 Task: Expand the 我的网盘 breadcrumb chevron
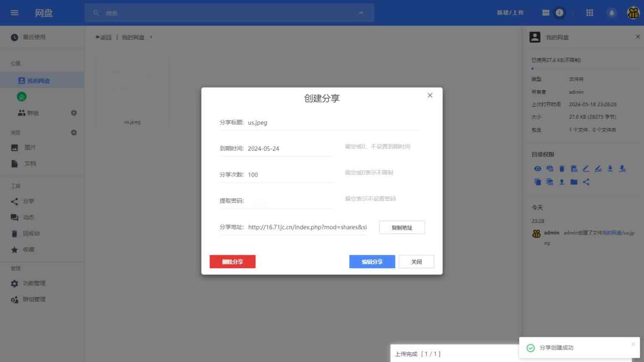tap(151, 37)
